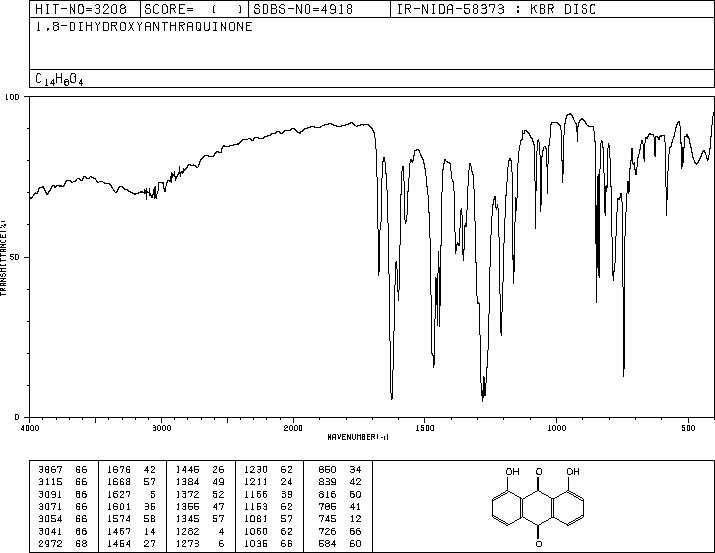Viewport: 715px width, 553px height.
Task: Click the 1372 peak table entry
Action: [200, 494]
